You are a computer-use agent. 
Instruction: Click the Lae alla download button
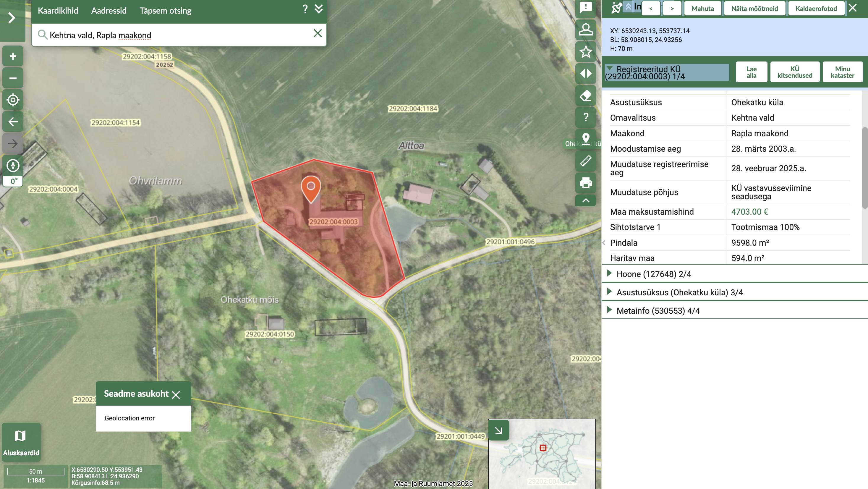pos(752,72)
